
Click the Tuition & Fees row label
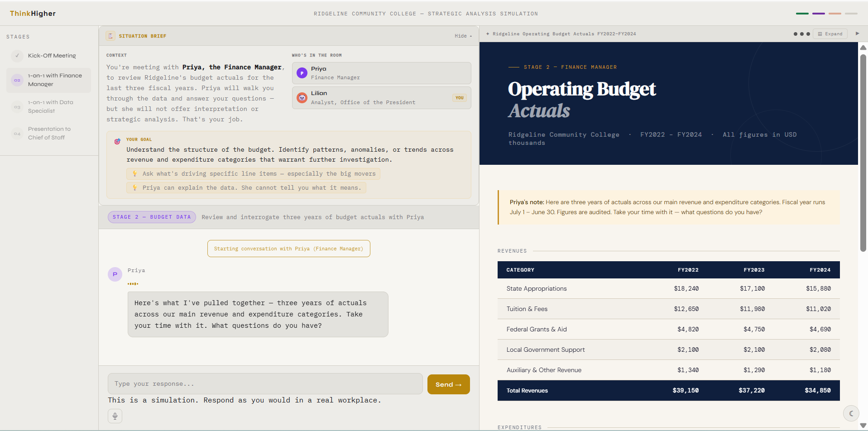(527, 309)
